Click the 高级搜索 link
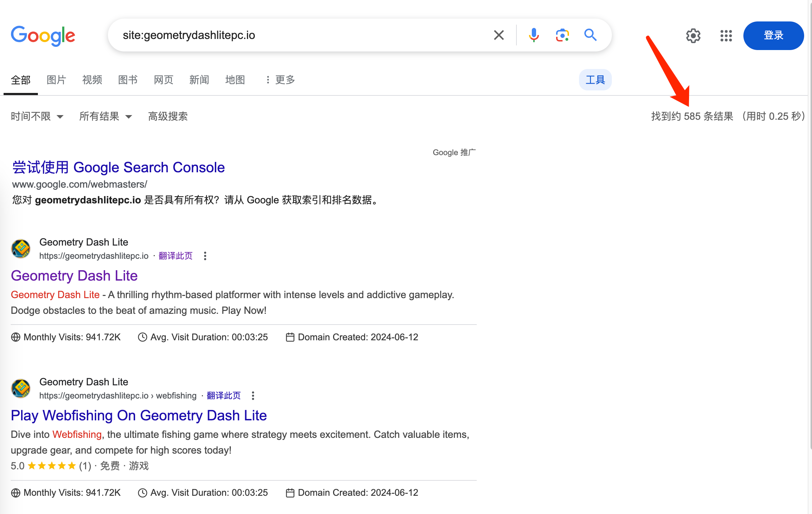The height and width of the screenshot is (514, 812). click(168, 116)
